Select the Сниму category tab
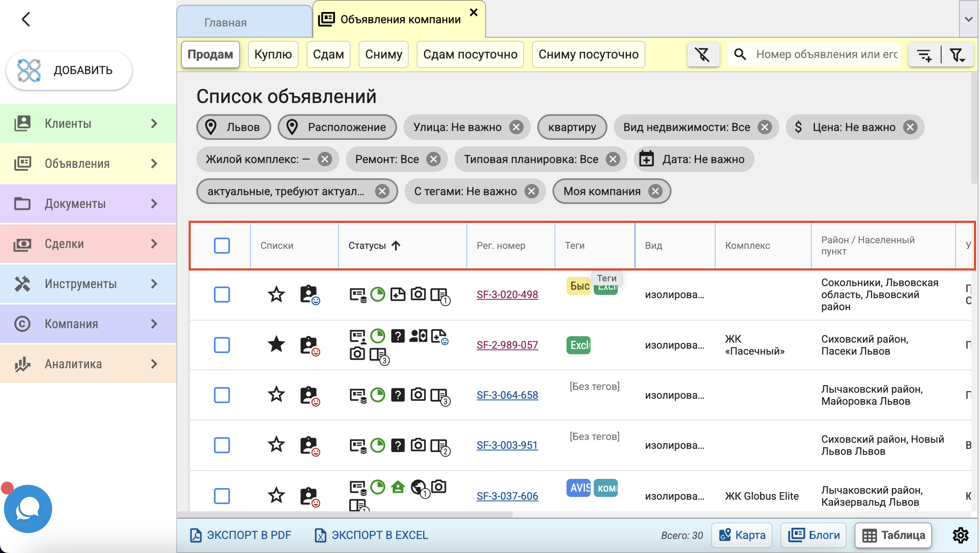The image size is (980, 553). coord(383,54)
